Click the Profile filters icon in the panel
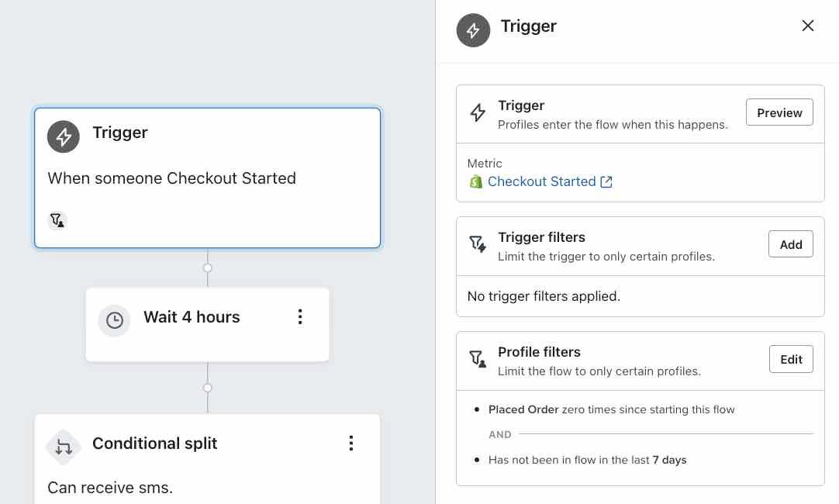 click(478, 357)
